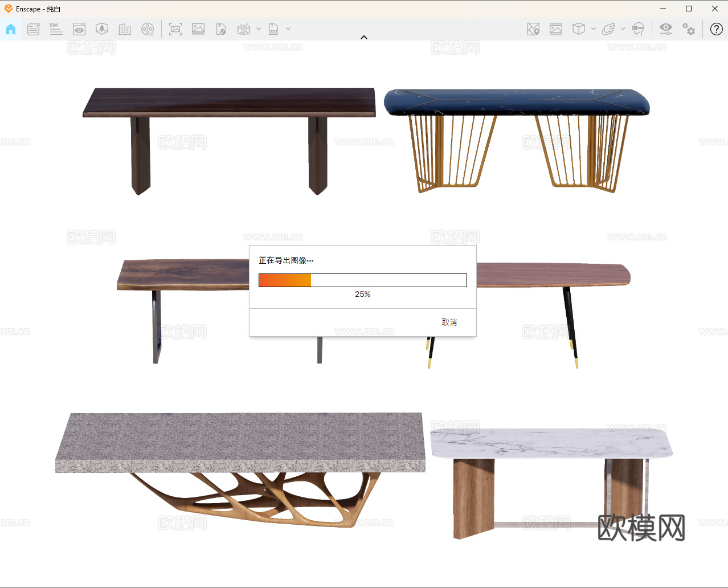Go to the Home view icon
728x588 pixels.
(x=11, y=29)
